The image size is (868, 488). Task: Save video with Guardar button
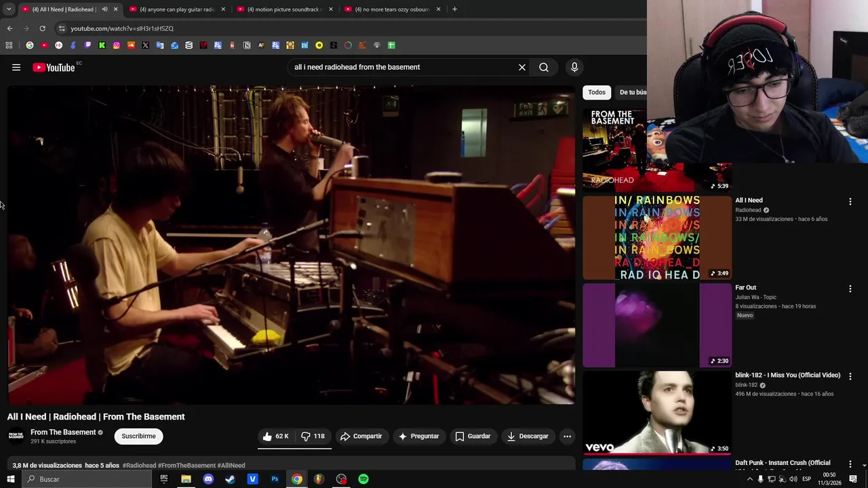click(x=473, y=436)
